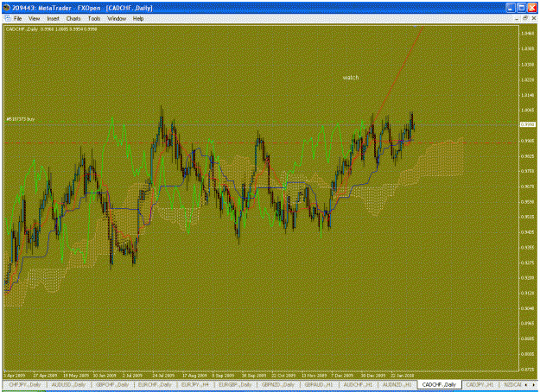Switch to the EURCHF,Daily chart tab
The width and height of the screenshot is (540, 392).
tap(155, 384)
